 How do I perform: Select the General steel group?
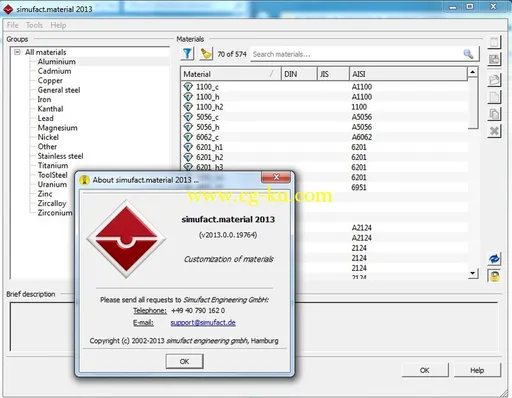[59, 90]
